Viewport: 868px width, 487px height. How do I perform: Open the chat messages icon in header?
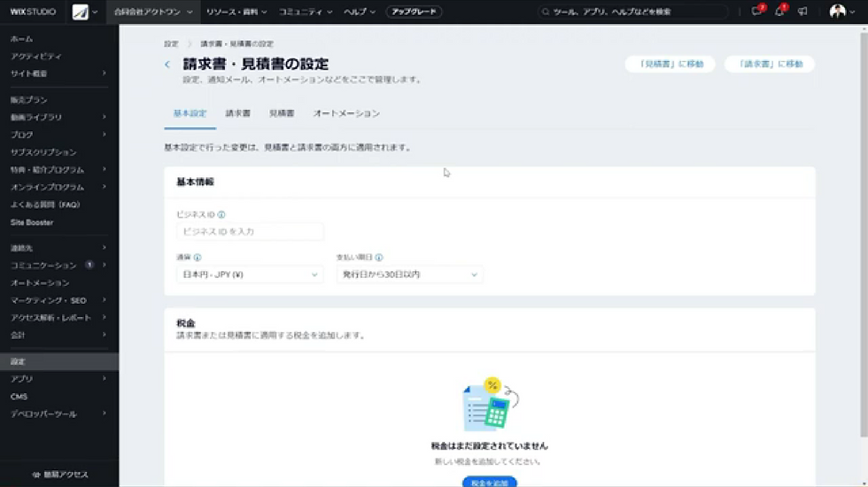coord(756,11)
